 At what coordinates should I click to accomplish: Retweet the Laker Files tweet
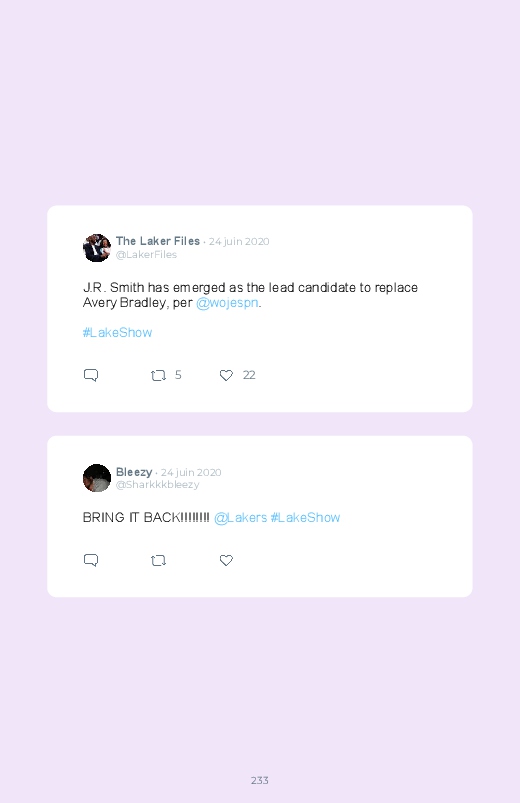click(x=158, y=375)
